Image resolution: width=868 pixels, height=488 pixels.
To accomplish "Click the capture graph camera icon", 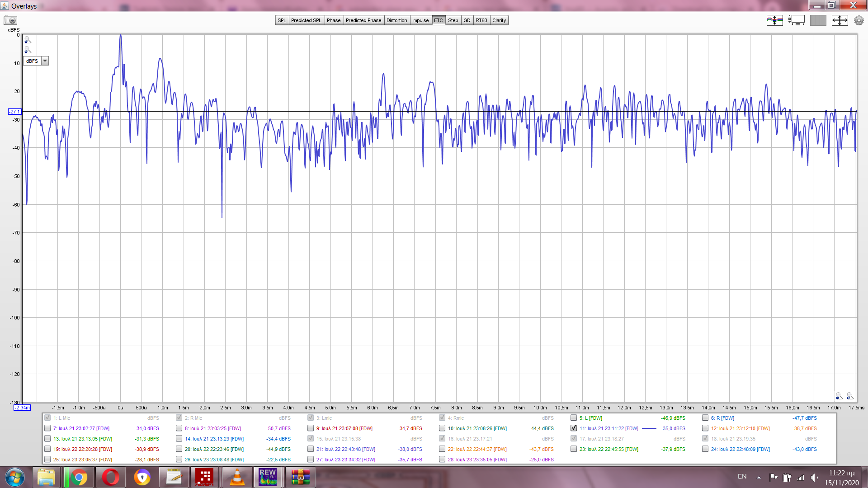I will (10, 20).
